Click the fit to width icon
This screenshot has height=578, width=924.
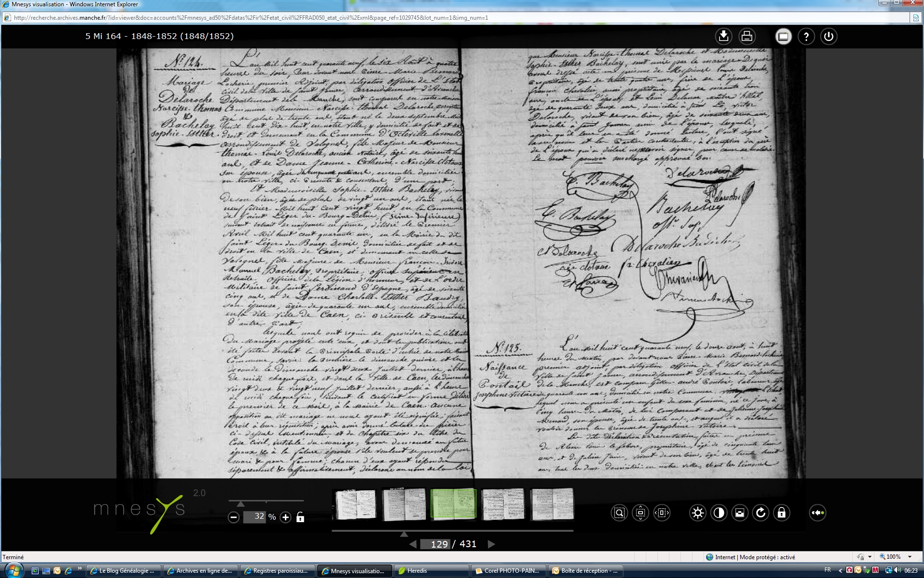click(662, 513)
